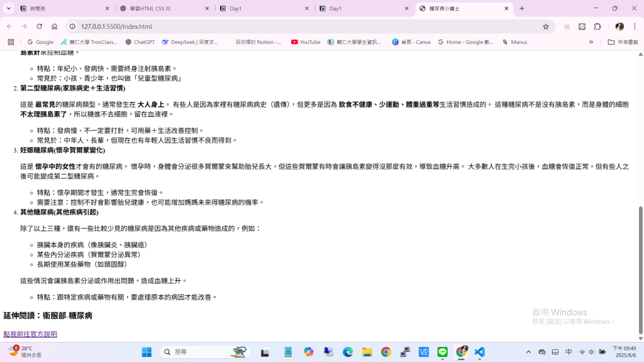Click the 延伸閱讀：衛服部-糖尿病 heading
The image size is (644, 362).
(48, 315)
